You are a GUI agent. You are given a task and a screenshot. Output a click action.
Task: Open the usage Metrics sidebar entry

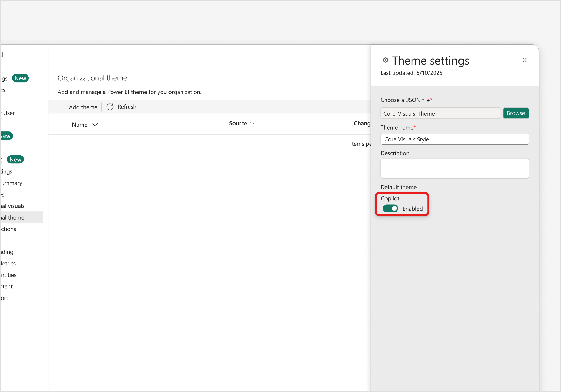tap(8, 263)
